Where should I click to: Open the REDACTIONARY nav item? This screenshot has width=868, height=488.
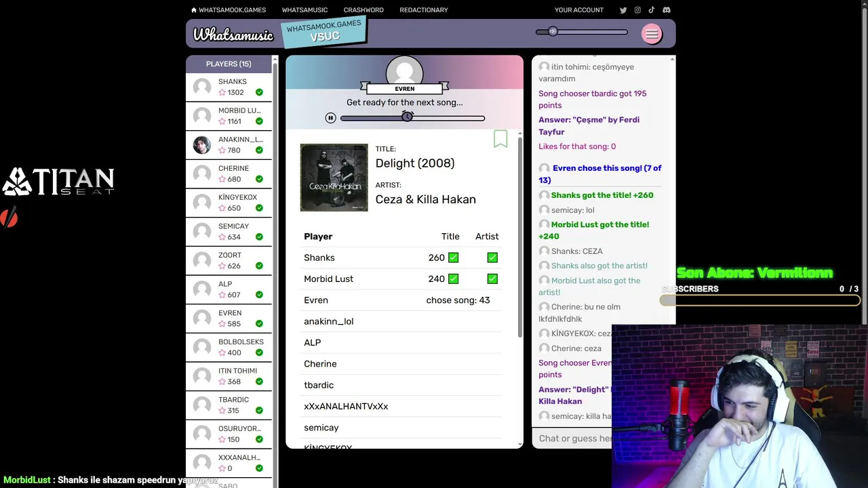[x=424, y=10]
